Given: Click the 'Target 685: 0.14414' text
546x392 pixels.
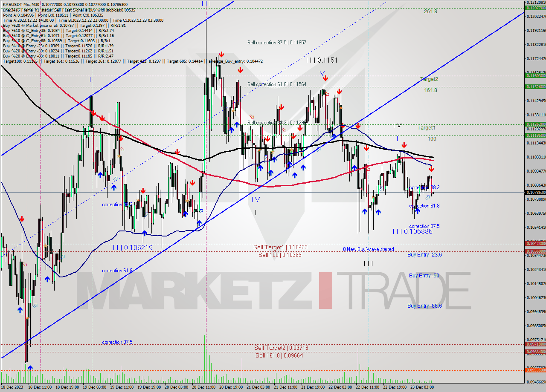Looking at the screenshot, I should click(185, 61).
